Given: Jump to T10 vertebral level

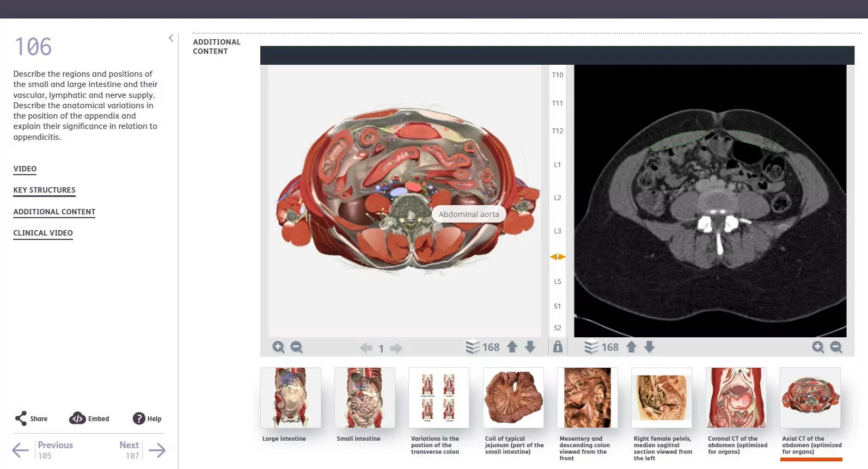Looking at the screenshot, I should [x=558, y=75].
